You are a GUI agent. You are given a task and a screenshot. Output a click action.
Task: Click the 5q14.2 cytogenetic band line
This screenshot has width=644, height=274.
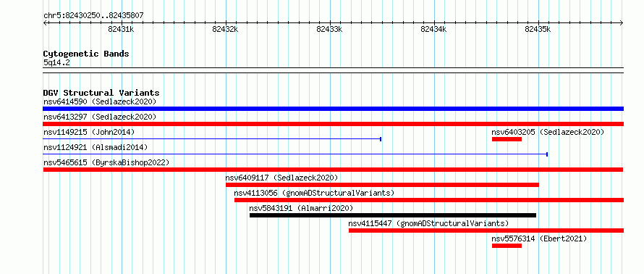333,70
